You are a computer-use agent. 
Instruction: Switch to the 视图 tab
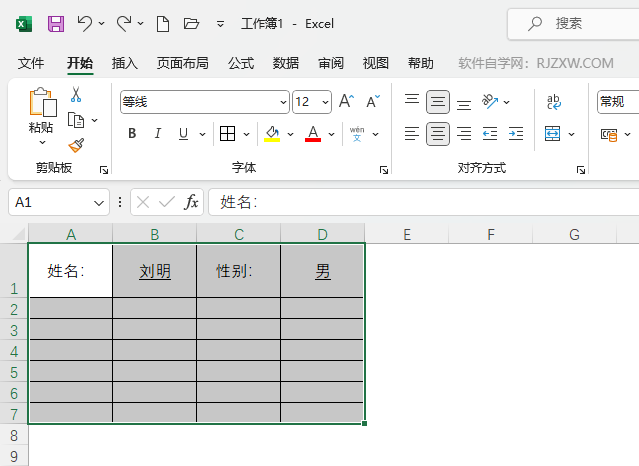(375, 63)
